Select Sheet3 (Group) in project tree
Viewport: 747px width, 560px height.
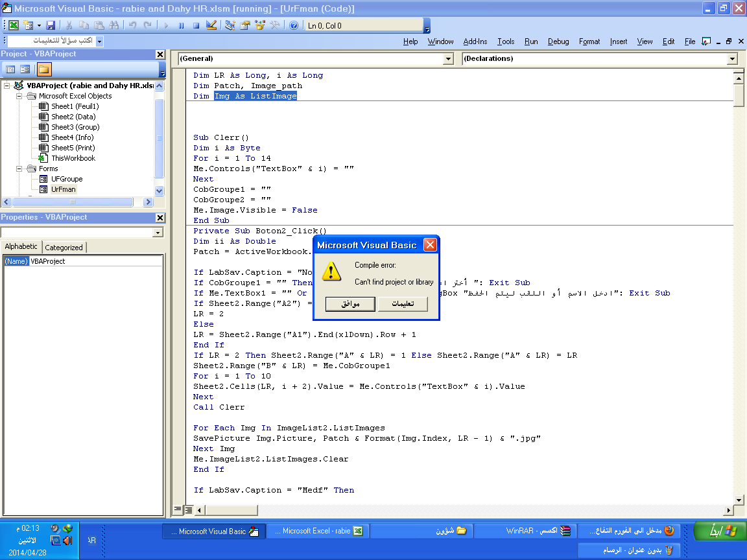point(75,127)
